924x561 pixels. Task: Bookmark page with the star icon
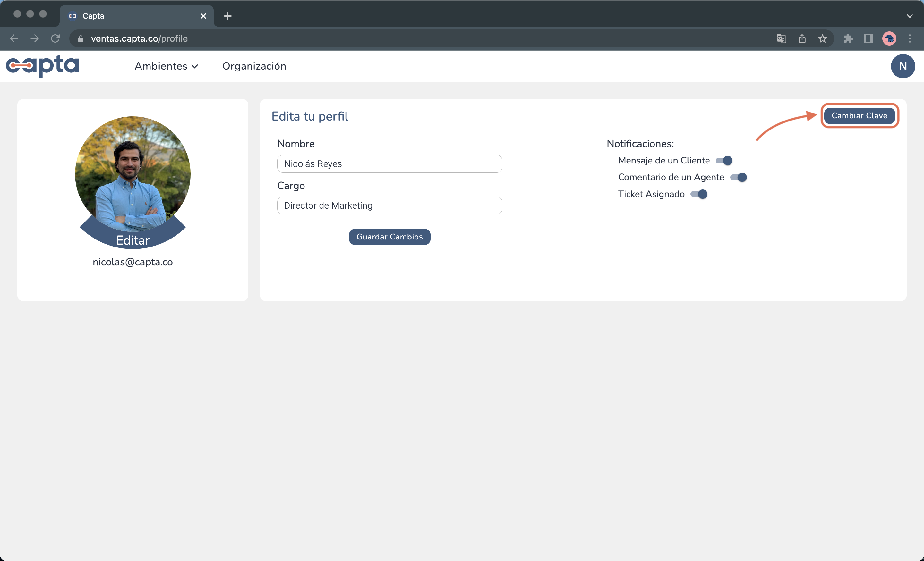coord(822,38)
